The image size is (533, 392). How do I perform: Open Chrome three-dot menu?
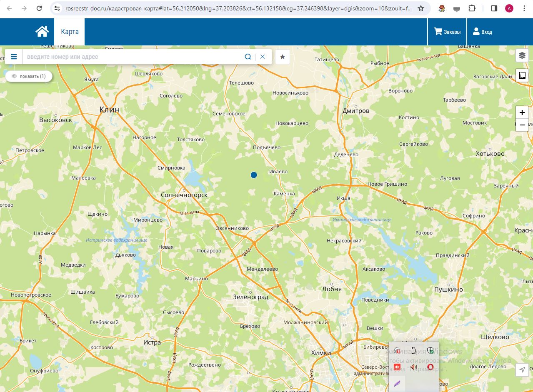[x=524, y=8]
